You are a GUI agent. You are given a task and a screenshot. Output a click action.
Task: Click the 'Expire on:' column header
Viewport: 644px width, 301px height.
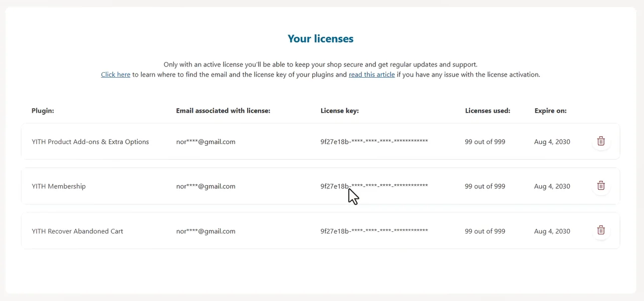(x=550, y=111)
